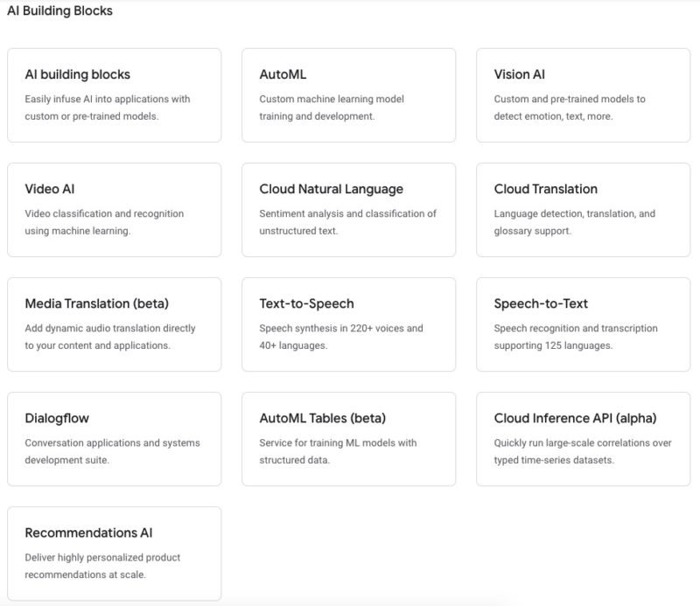The height and width of the screenshot is (606, 700).
Task: Choose the Text-to-Speech card
Action: [x=348, y=324]
